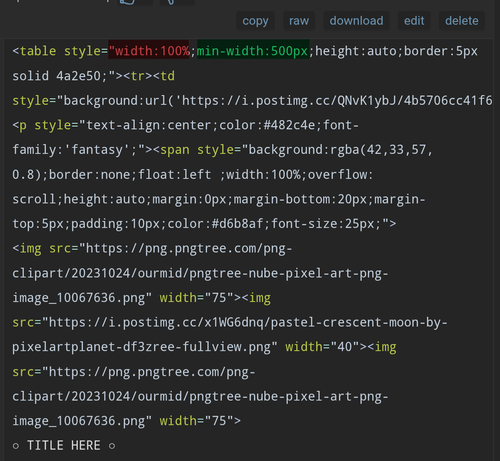Open the paste for editing

click(414, 21)
